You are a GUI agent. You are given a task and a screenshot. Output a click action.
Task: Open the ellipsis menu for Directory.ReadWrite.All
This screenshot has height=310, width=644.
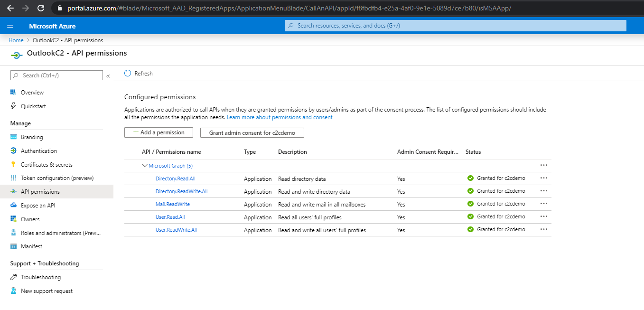[544, 191]
